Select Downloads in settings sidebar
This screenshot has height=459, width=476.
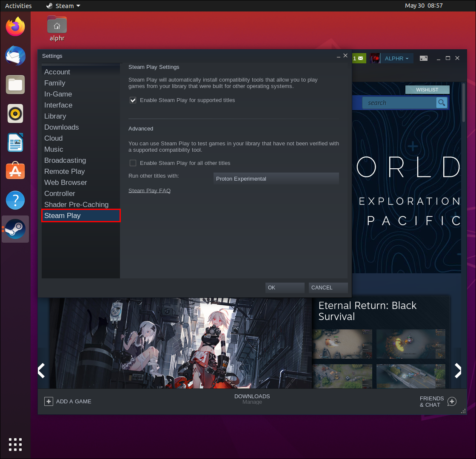click(61, 127)
